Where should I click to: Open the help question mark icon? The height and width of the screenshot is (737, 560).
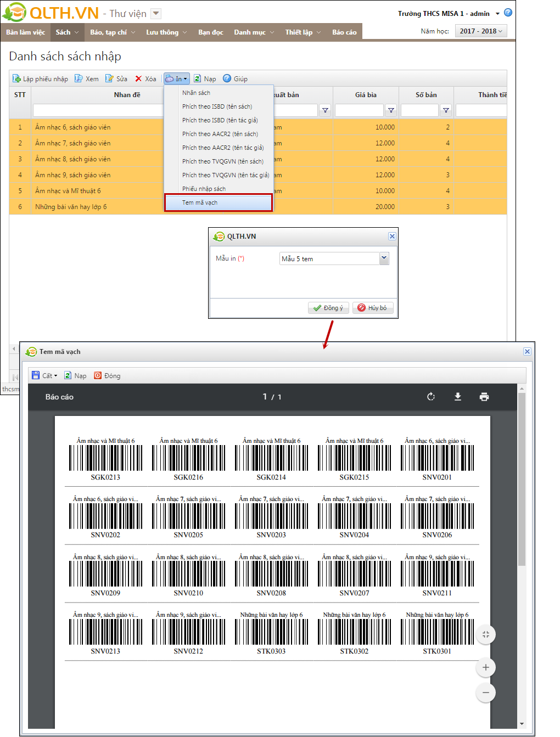coord(508,13)
